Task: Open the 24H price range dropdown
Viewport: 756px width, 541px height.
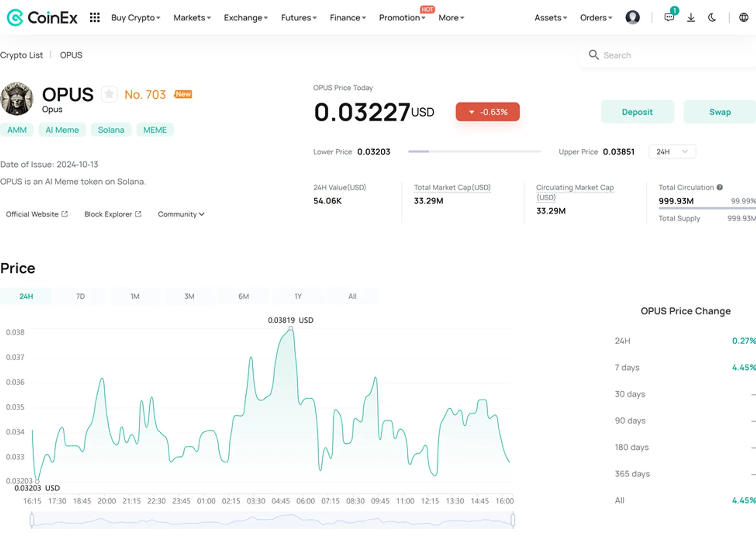Action: coord(672,152)
